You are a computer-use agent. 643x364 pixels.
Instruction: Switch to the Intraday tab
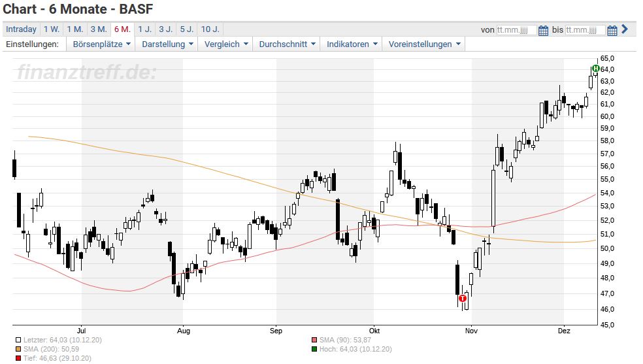point(22,29)
